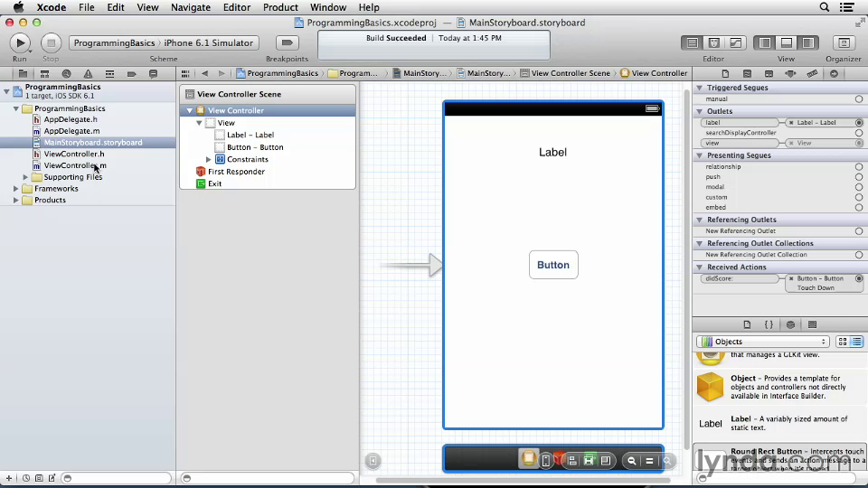Select ViewController.h in the navigator
Image resolution: width=868 pixels, height=488 pixels.
coord(74,154)
